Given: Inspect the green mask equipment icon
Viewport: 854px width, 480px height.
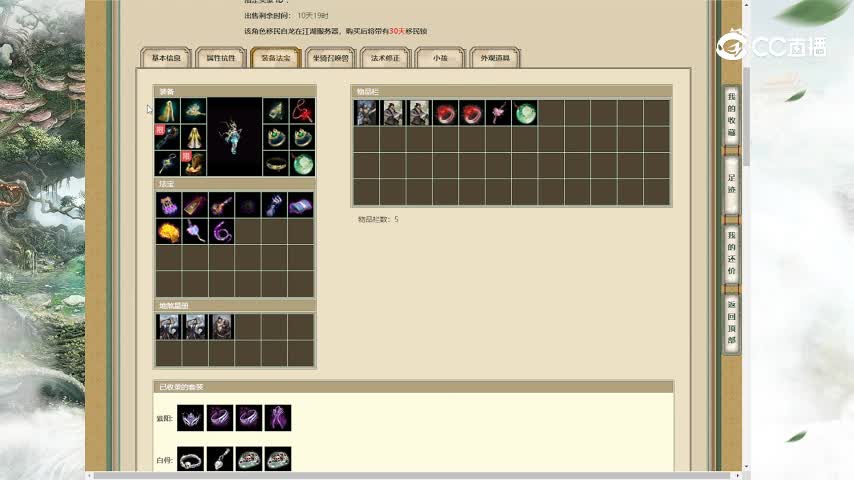Looking at the screenshot, I should pyautogui.click(x=276, y=111).
